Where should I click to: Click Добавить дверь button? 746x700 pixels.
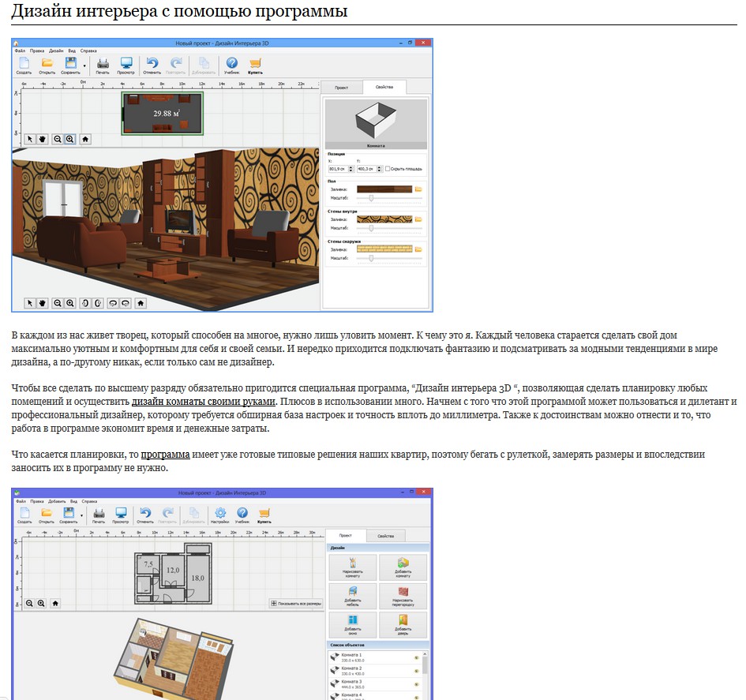click(x=403, y=624)
